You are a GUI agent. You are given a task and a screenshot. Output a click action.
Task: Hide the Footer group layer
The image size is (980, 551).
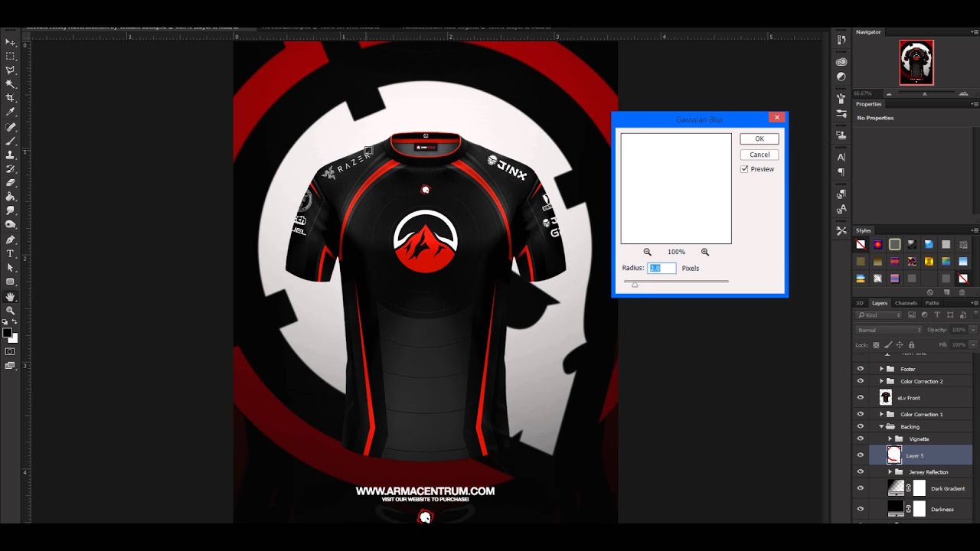click(860, 369)
